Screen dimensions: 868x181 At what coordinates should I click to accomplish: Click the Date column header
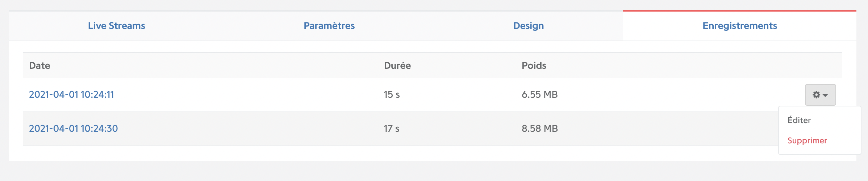39,66
